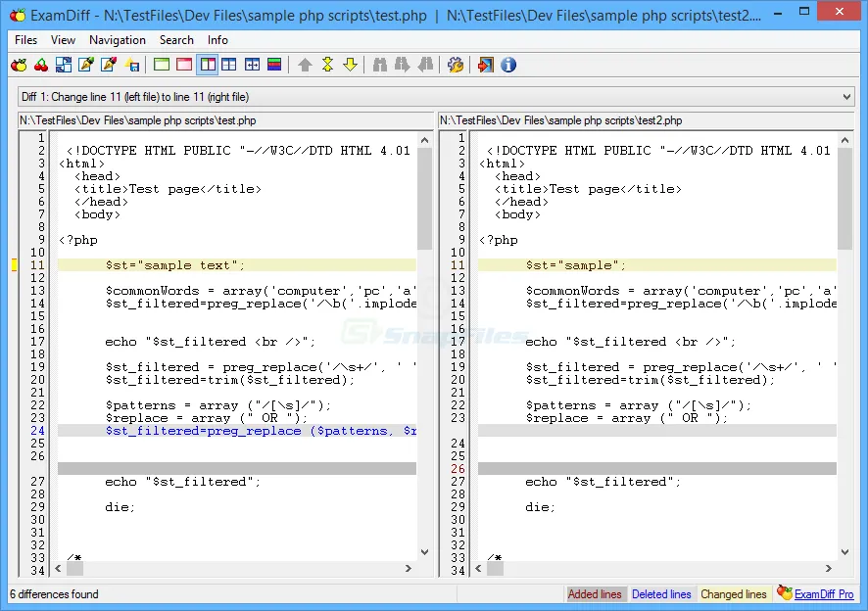Image resolution: width=868 pixels, height=611 pixels.
Task: Click 'die;' line in the right pane
Action: (x=540, y=507)
